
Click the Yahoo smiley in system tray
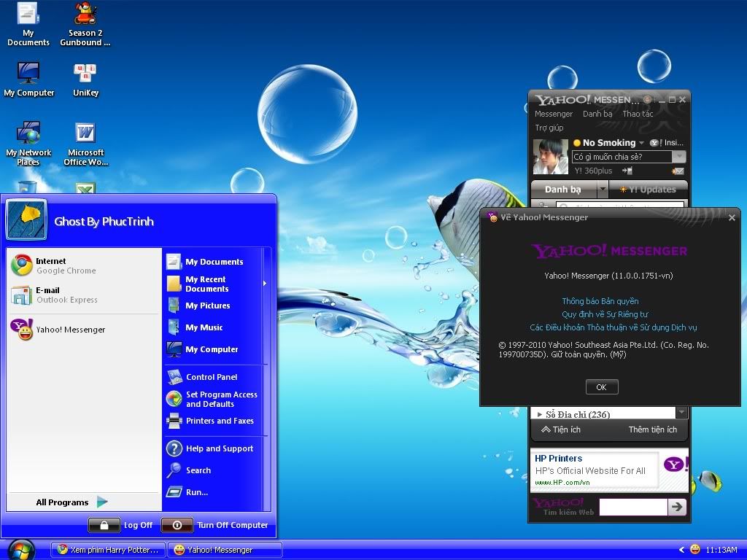(694, 549)
